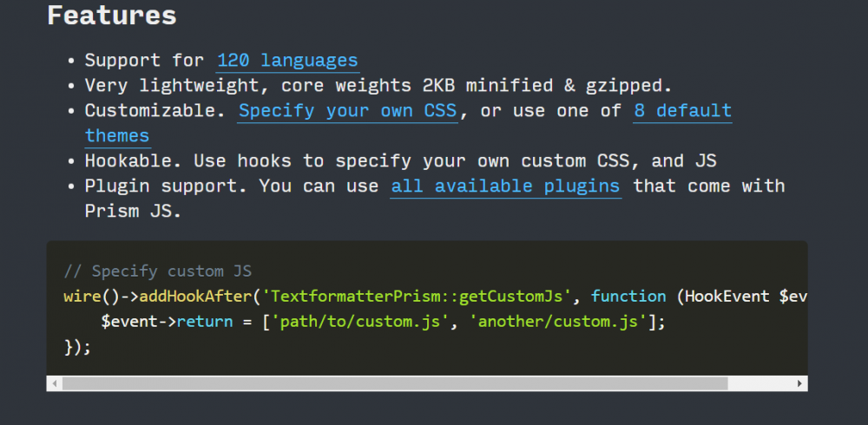Click the "// Specify custom JS" comment
868x425 pixels.
157,271
